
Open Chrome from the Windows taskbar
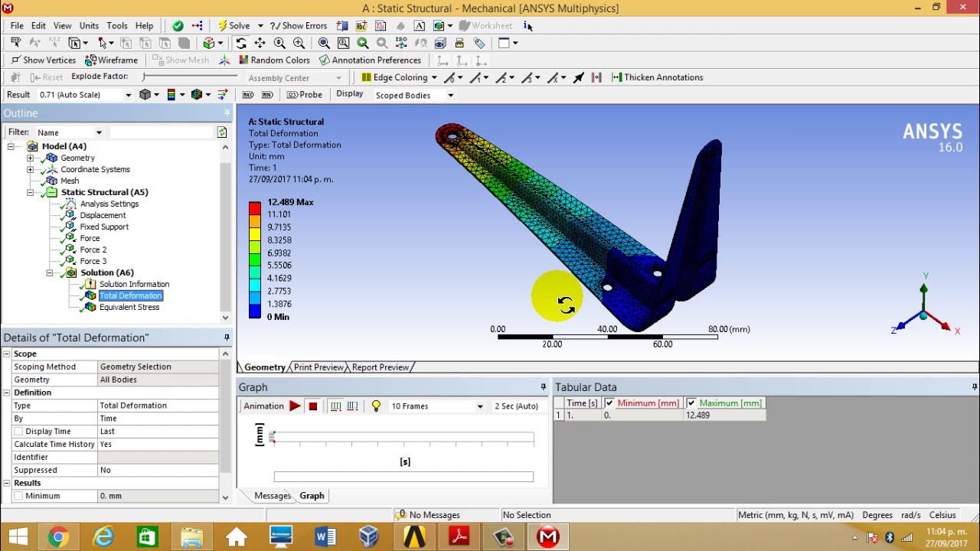click(58, 537)
